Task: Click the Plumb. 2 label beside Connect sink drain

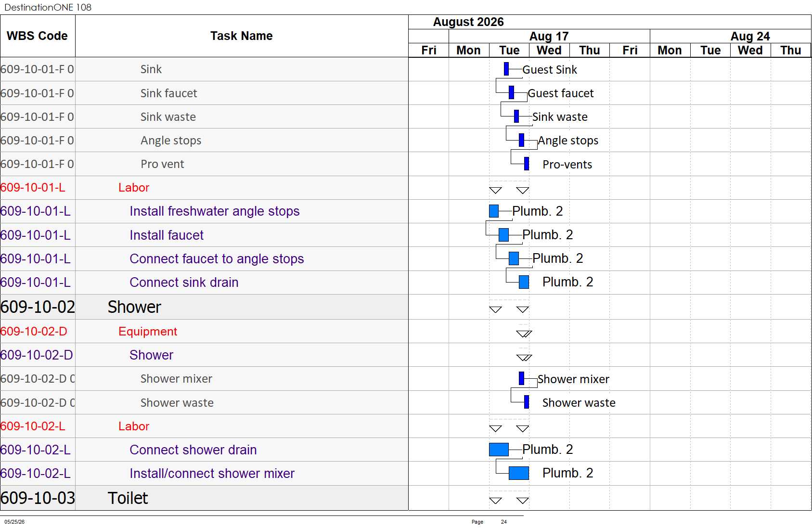Action: click(x=567, y=282)
